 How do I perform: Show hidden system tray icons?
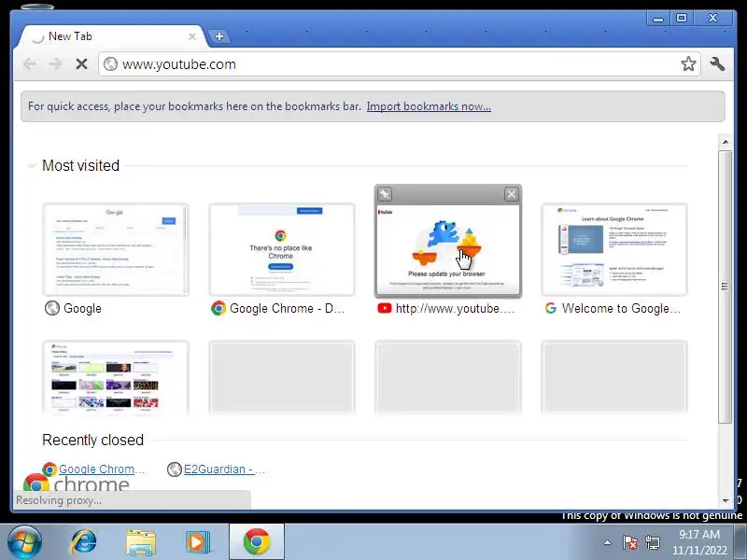pos(607,542)
